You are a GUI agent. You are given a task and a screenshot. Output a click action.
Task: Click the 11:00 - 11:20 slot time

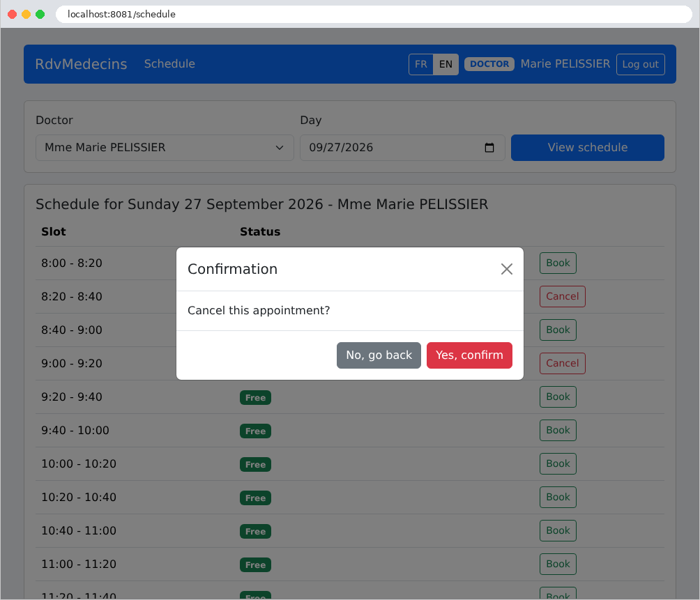click(x=79, y=564)
